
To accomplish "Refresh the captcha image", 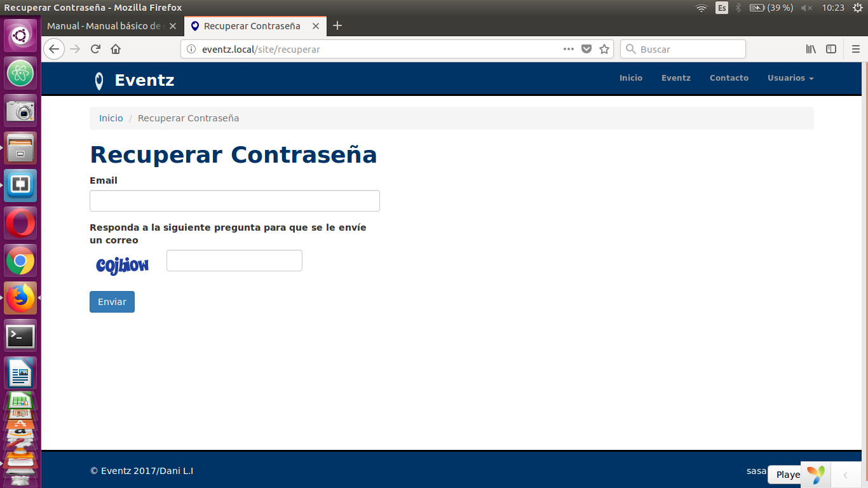I will [123, 265].
